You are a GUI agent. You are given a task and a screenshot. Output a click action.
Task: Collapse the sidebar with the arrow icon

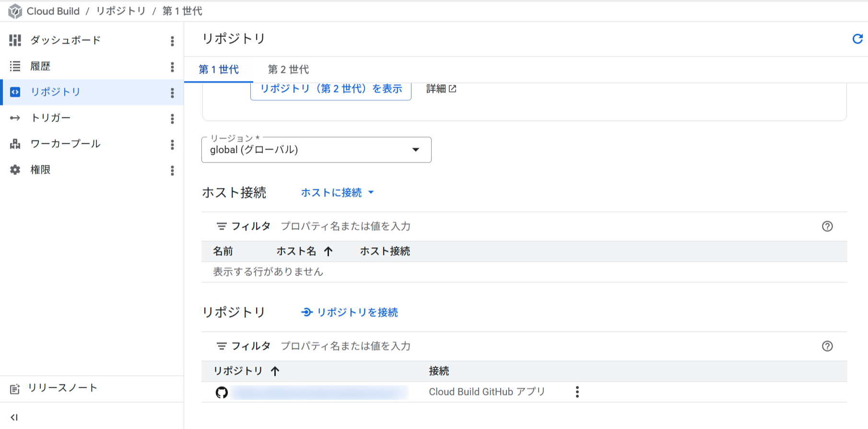[14, 417]
